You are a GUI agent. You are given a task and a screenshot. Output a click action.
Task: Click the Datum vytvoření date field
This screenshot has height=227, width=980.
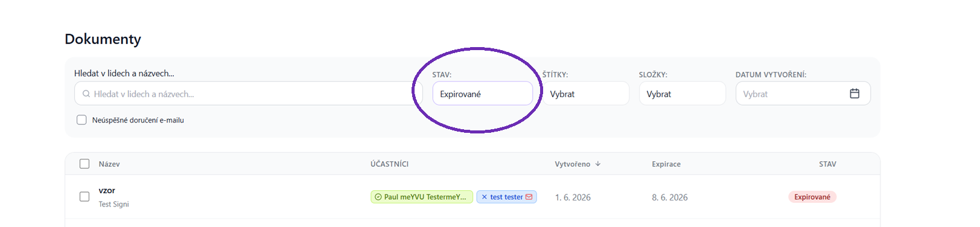pyautogui.click(x=803, y=94)
